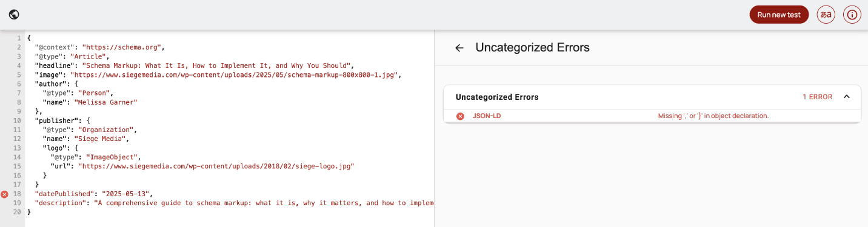Go back using the left arrow
The height and width of the screenshot is (227, 868).
pyautogui.click(x=459, y=48)
